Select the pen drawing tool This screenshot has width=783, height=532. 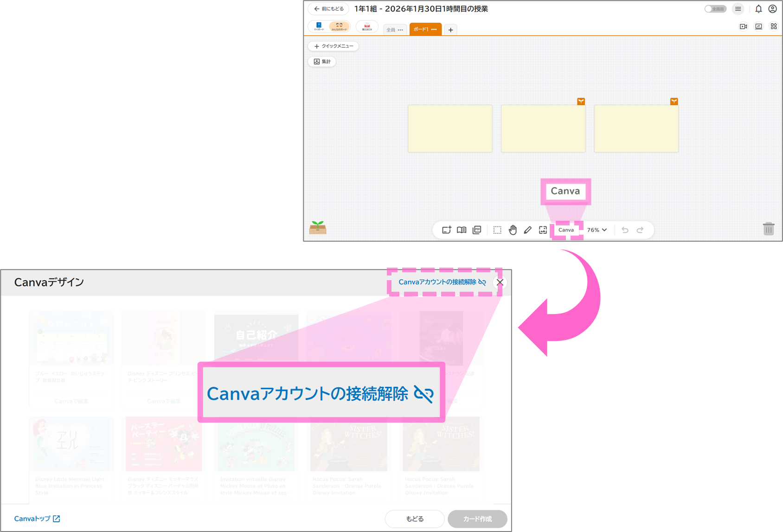click(x=527, y=230)
